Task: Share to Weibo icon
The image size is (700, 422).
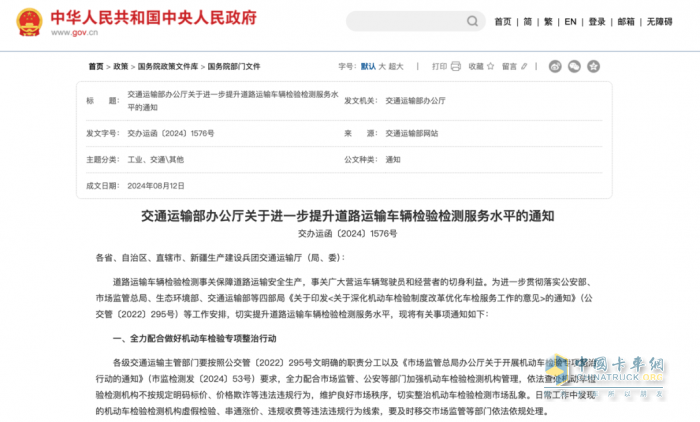Action: click(555, 67)
